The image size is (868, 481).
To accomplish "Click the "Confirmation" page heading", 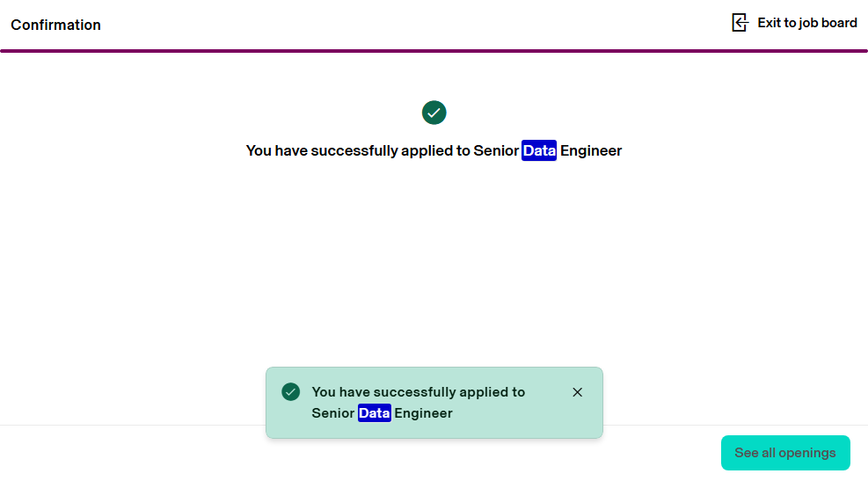I will point(56,25).
